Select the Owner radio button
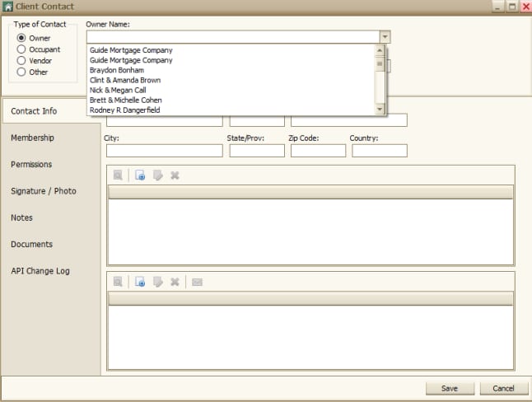Screen dimensions: 532x402 [21, 38]
